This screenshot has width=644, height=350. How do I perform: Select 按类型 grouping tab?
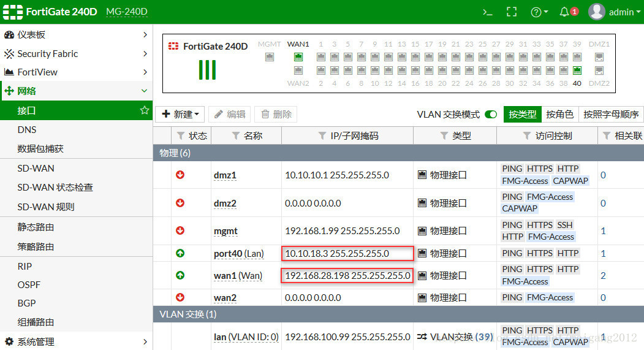523,114
